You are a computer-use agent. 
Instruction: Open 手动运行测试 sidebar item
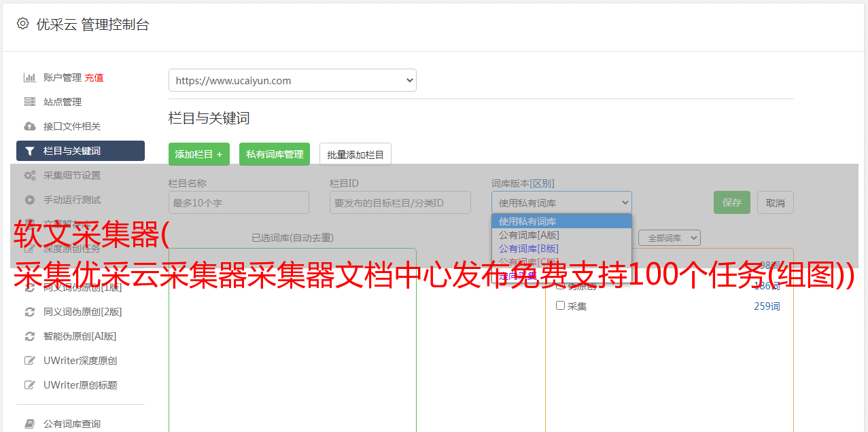click(72, 200)
